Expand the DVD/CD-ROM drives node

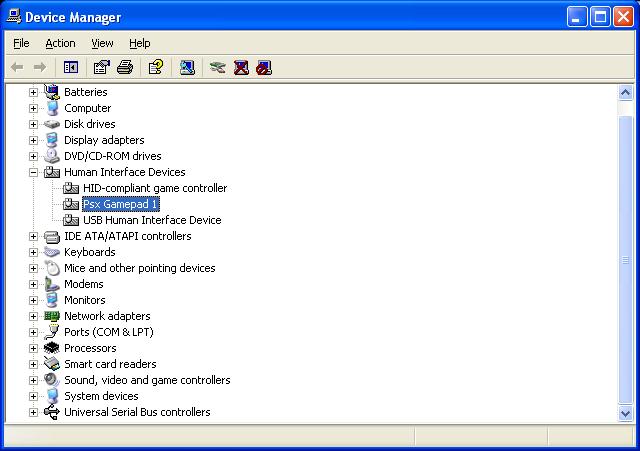click(33, 156)
